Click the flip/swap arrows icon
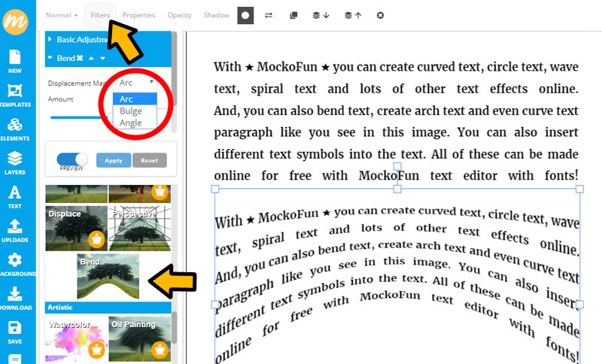Screen dimensions: 602x364 (269, 15)
